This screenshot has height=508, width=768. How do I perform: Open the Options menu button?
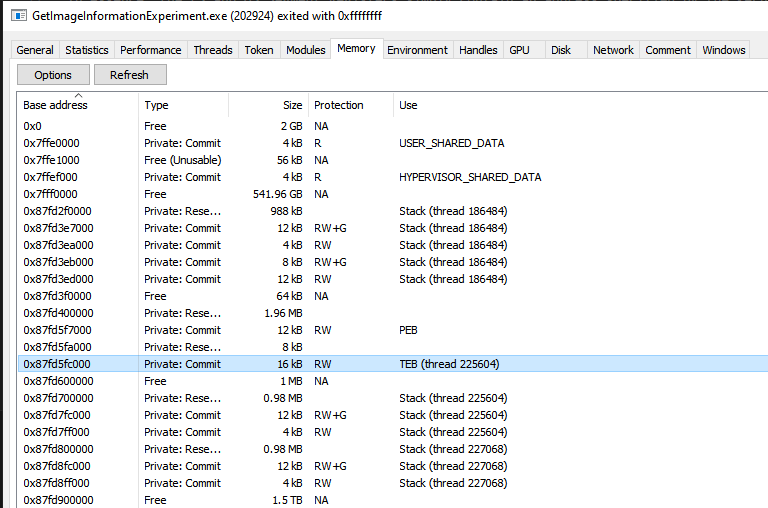[x=53, y=75]
